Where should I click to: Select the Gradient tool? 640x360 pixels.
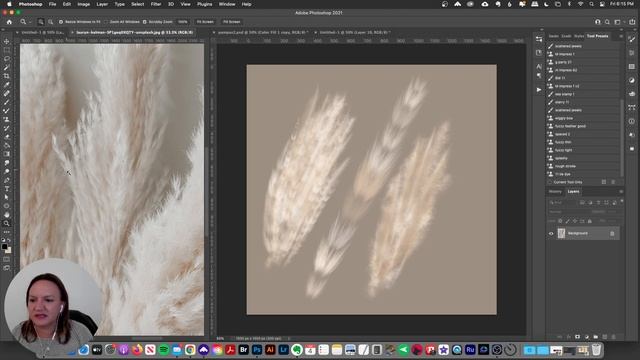tap(7, 154)
